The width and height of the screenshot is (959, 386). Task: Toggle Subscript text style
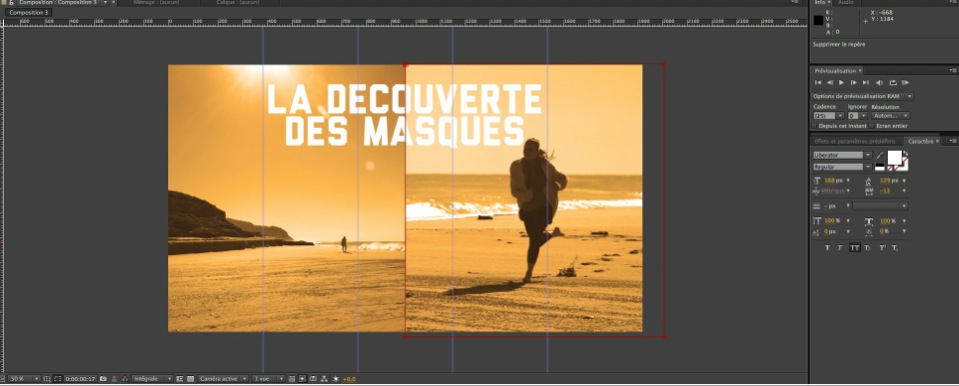coord(894,248)
